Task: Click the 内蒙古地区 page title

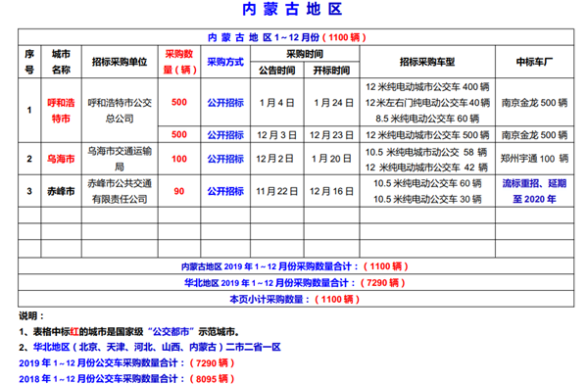Action: 292,10
